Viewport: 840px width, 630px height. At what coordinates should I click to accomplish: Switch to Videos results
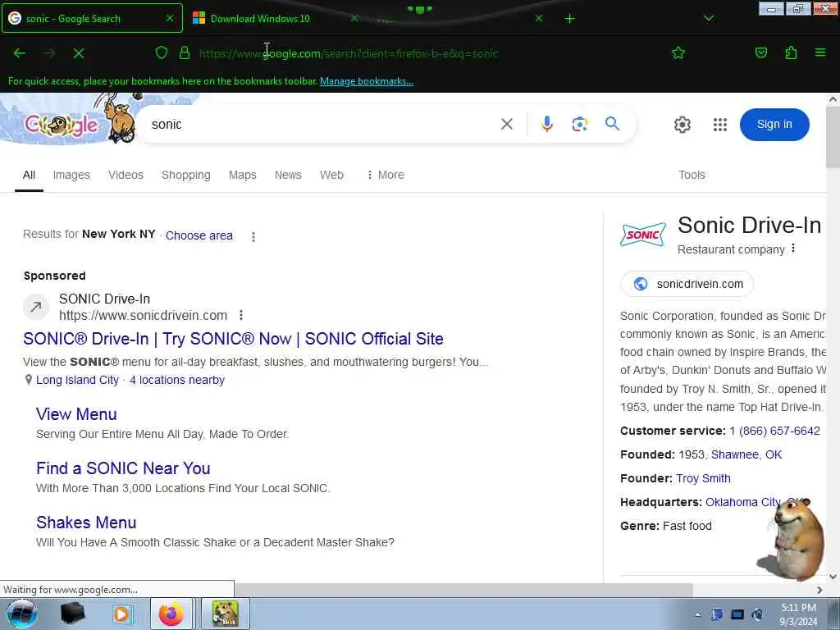tap(126, 176)
